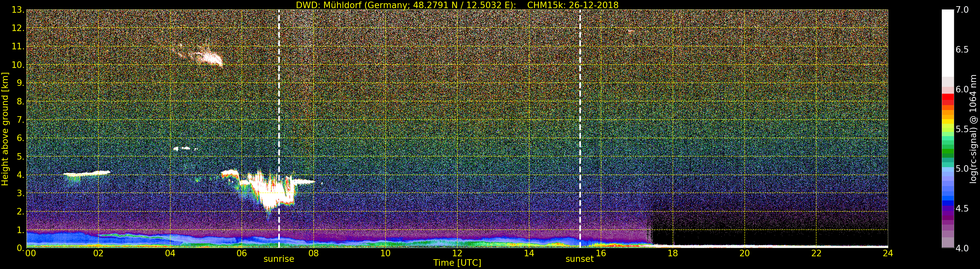This screenshot has height=269, width=980.
Task: Click the '11.' tick on the height axis
Action: click(x=18, y=46)
